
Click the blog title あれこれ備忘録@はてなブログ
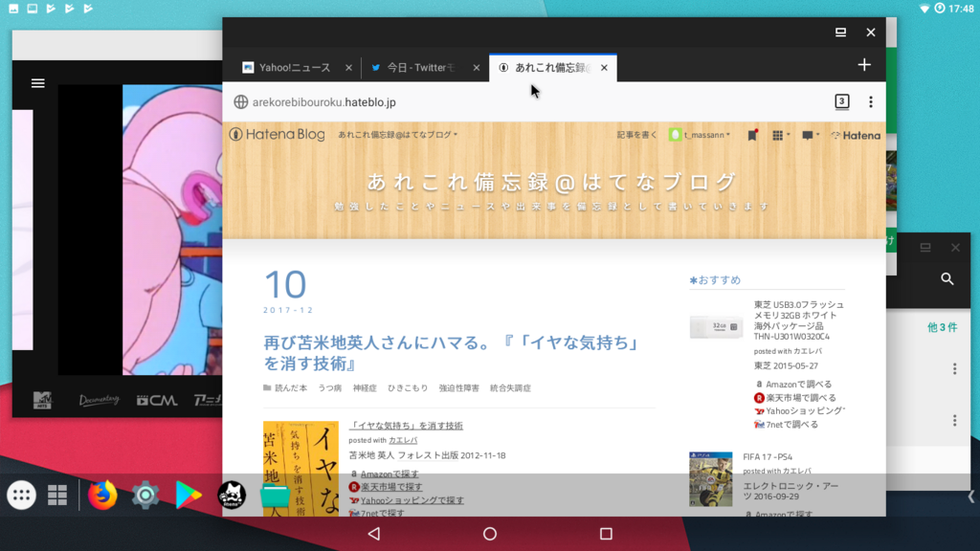click(552, 182)
